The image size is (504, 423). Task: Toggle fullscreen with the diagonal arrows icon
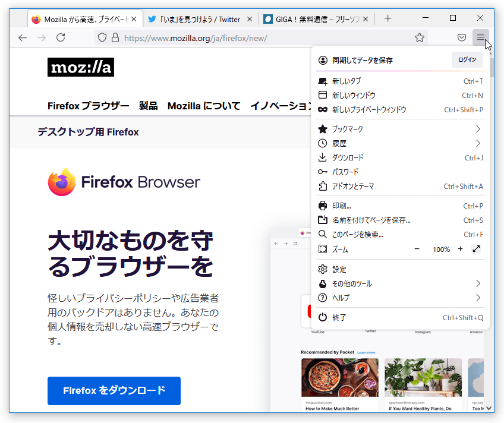(476, 249)
